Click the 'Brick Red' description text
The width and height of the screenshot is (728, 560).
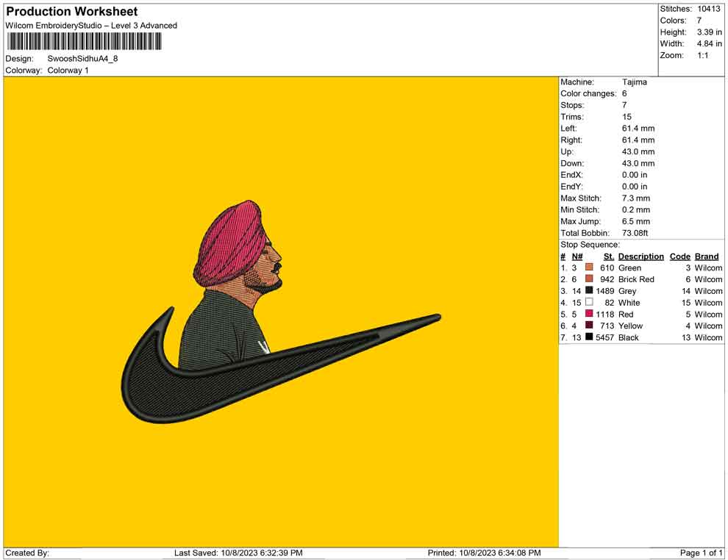(636, 279)
